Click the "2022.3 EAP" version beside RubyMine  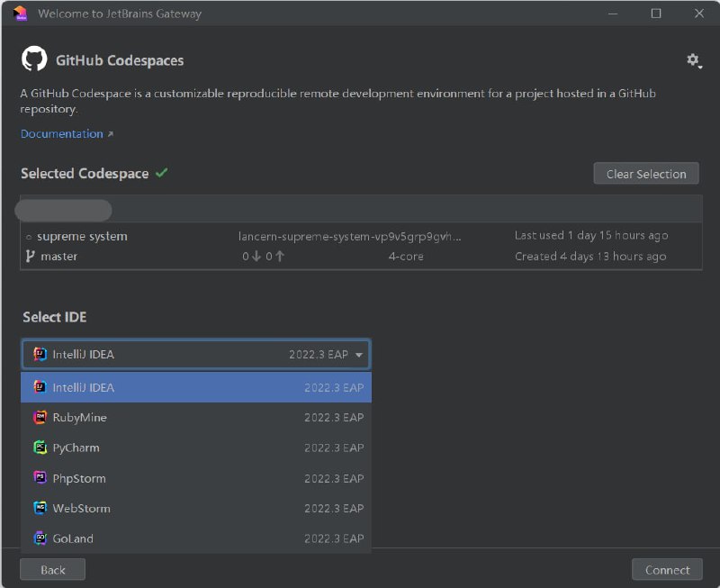pos(334,417)
